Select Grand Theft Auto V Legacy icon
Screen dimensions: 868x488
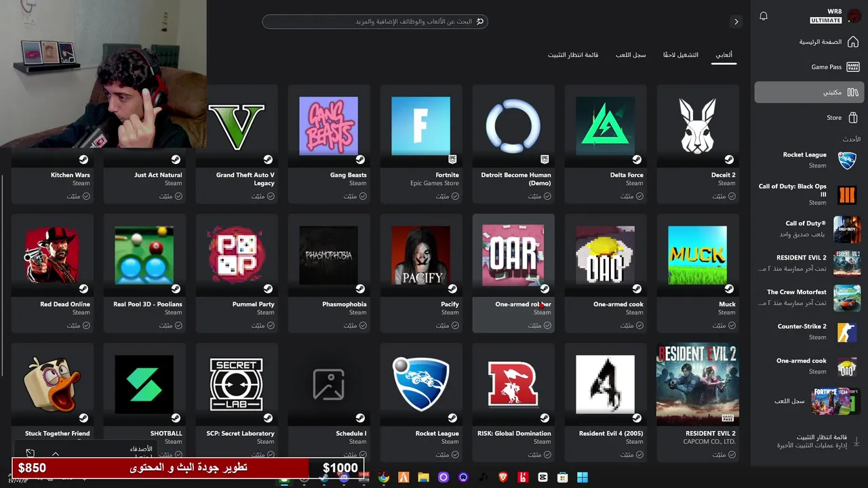point(236,126)
